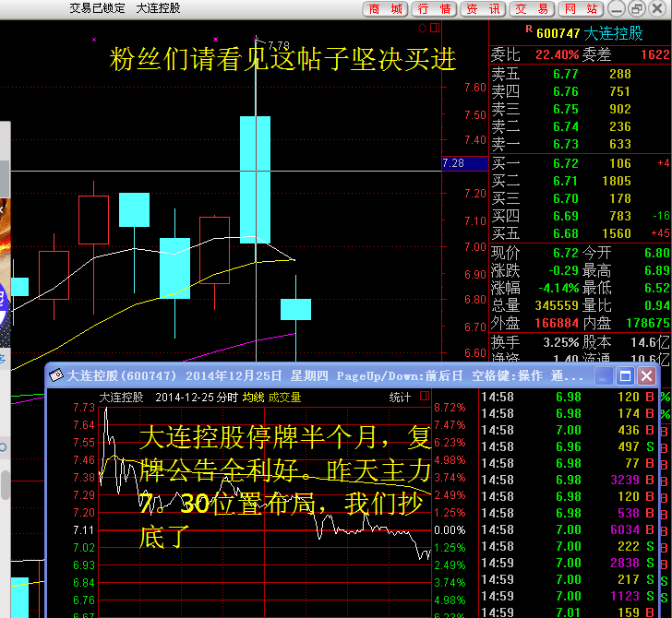The width and height of the screenshot is (672, 618).
Task: Click the popup window title bar icon
Action: [56, 375]
